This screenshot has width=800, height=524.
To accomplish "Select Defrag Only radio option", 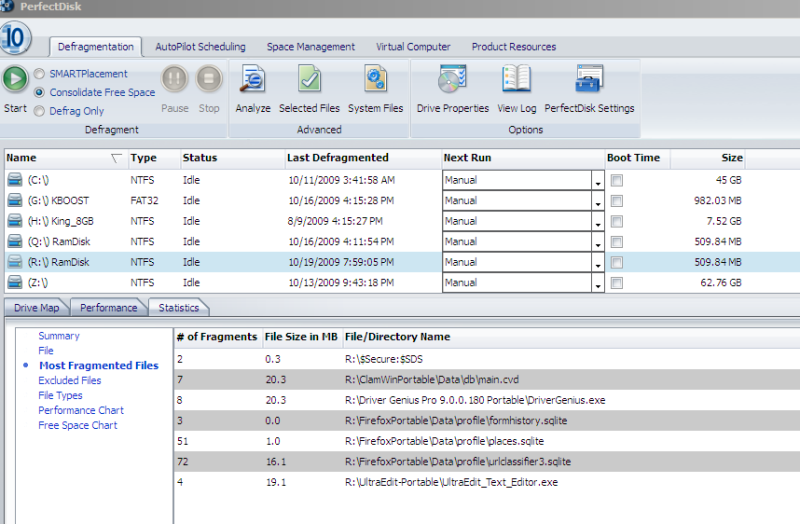I will tap(39, 111).
